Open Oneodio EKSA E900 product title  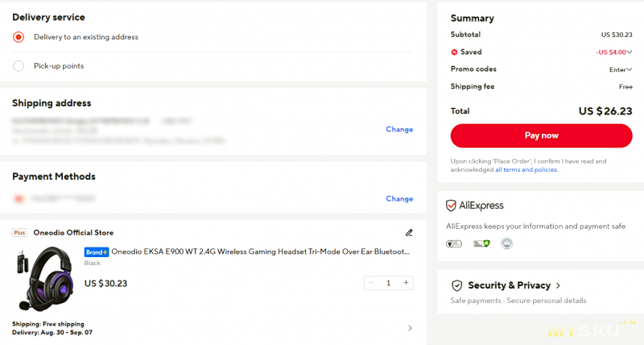[260, 251]
